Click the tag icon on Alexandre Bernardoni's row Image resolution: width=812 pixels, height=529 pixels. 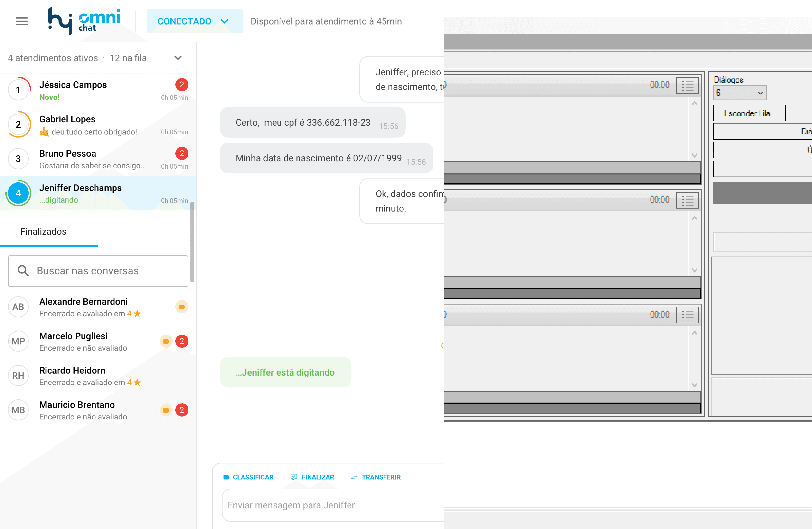(182, 307)
